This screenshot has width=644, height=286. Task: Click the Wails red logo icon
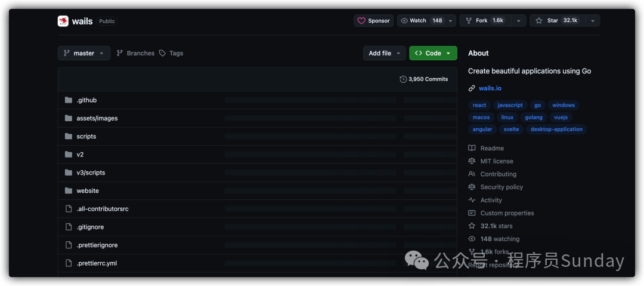click(x=63, y=21)
